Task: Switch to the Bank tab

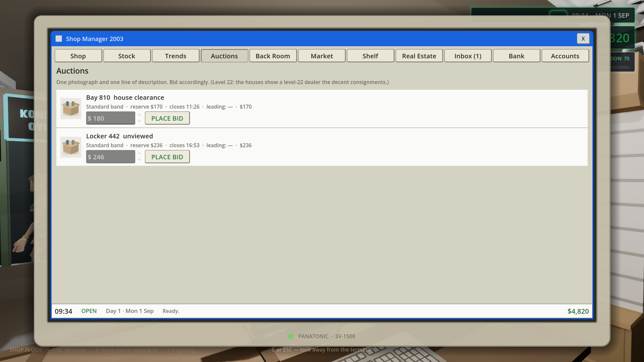Action: tap(516, 56)
